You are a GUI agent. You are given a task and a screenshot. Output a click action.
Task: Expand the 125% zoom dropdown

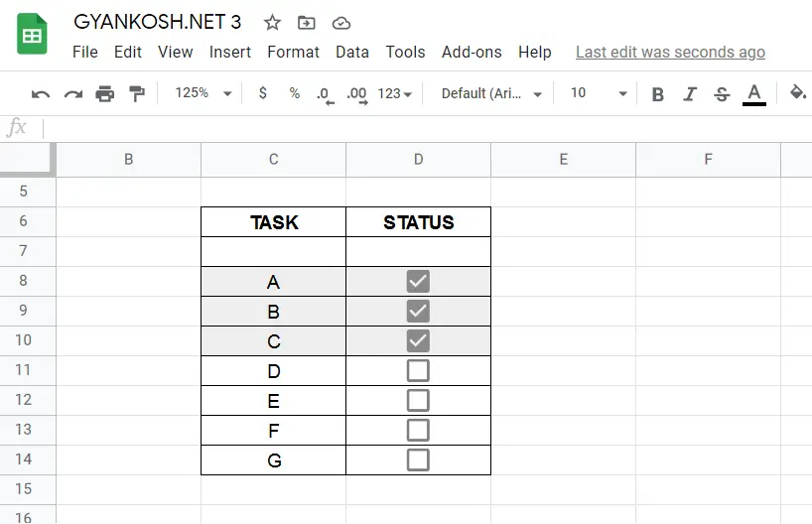click(x=203, y=93)
